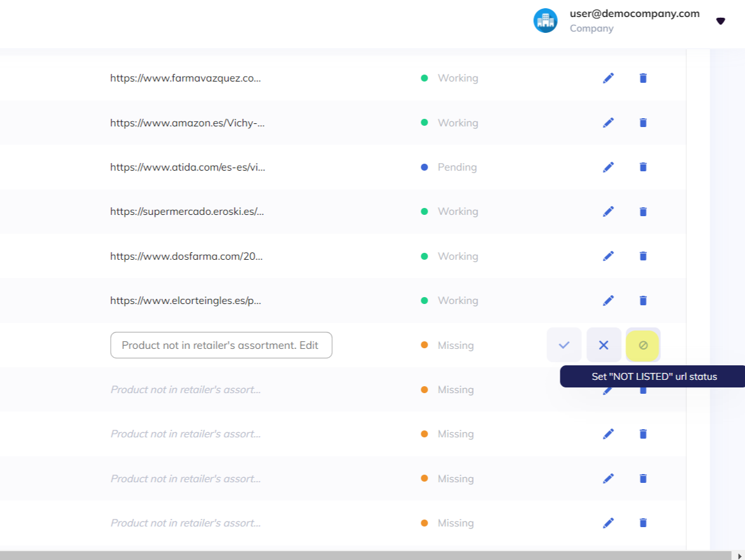Viewport: 745px width, 560px height.
Task: Click user@democompany.com account label
Action: click(x=634, y=13)
